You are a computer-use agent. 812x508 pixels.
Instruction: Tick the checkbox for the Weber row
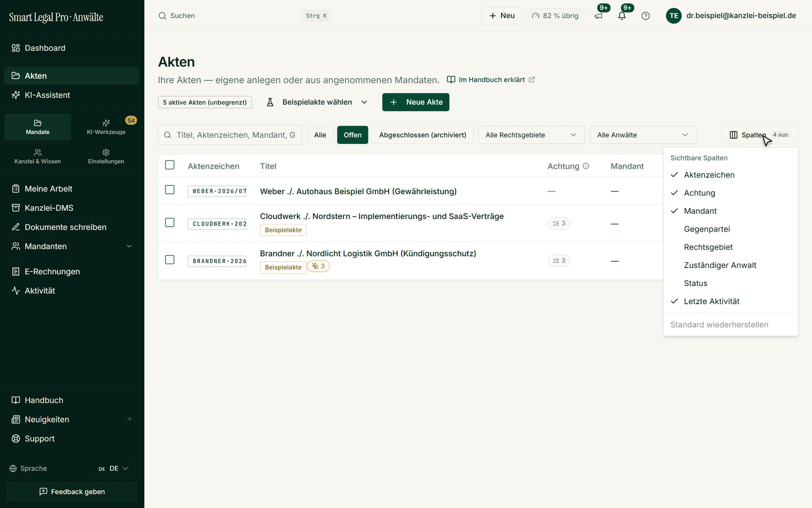pos(170,190)
